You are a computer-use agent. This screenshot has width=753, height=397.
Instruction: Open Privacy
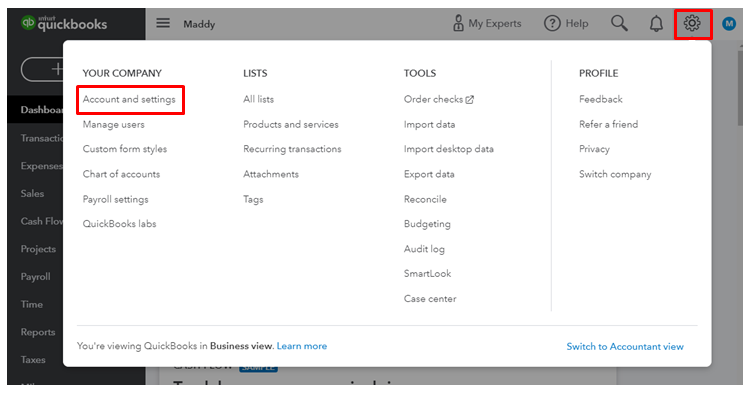(594, 149)
